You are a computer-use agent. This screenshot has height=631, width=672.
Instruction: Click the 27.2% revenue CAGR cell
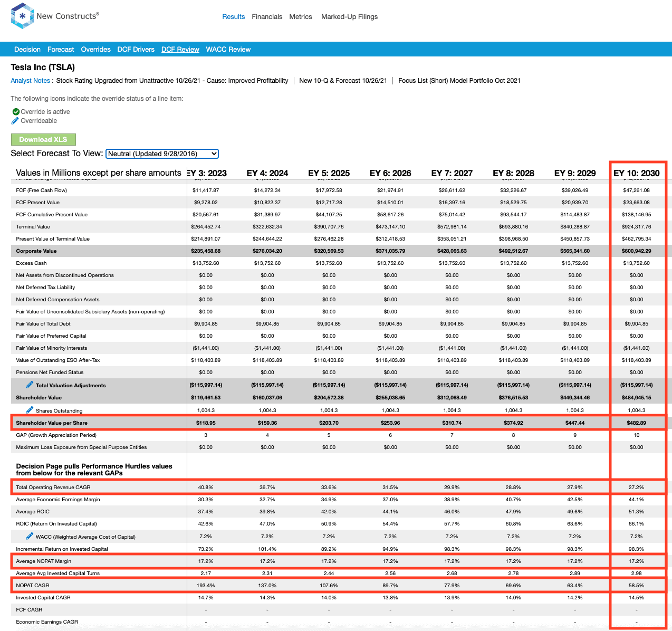coord(636,487)
